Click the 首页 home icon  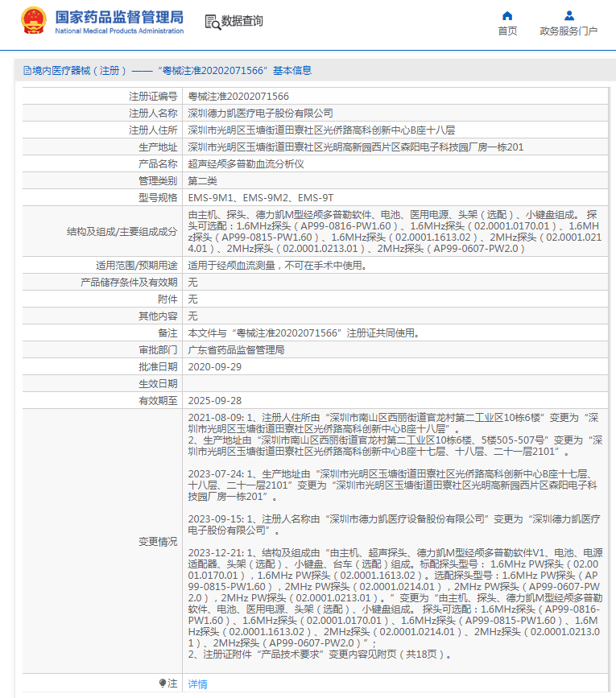click(x=507, y=16)
